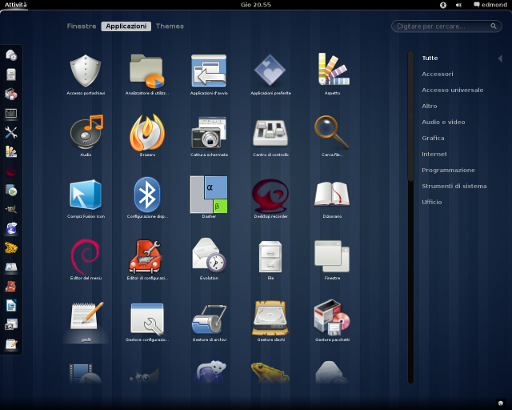Click the wrench and screwdriver dock icon
The image size is (512, 410).
(11, 133)
